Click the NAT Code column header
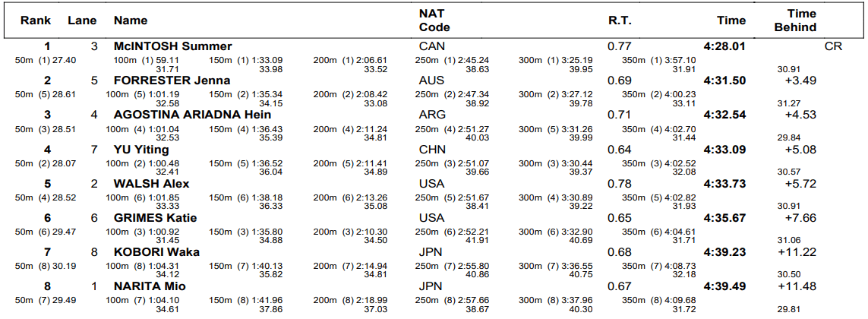The width and height of the screenshot is (868, 319). point(434,21)
